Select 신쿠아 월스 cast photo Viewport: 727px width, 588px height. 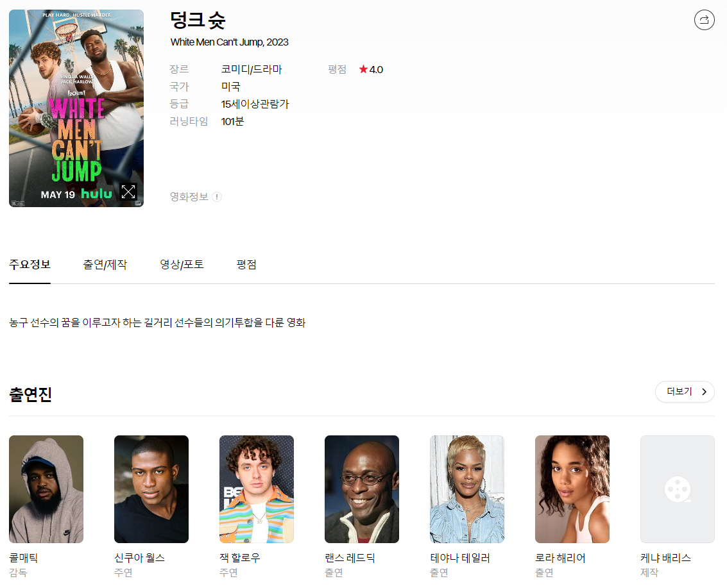coord(151,489)
